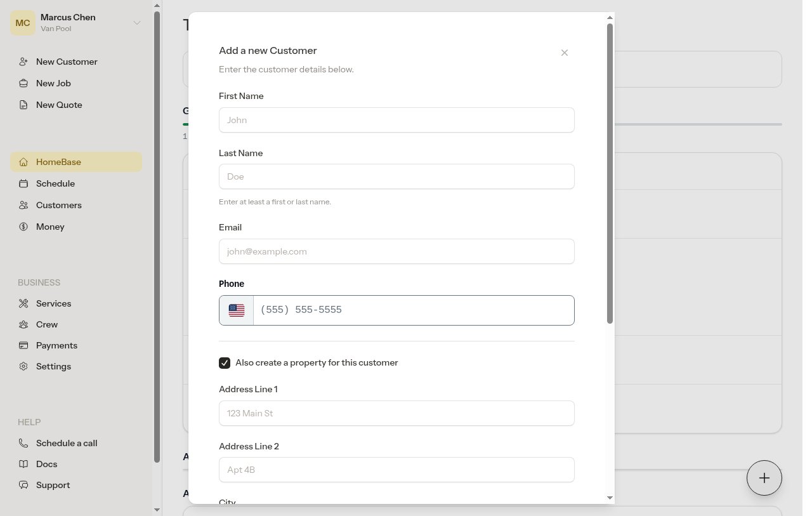The width and height of the screenshot is (812, 516).
Task: Expand the Marcus Chen account chevron
Action: [136, 23]
